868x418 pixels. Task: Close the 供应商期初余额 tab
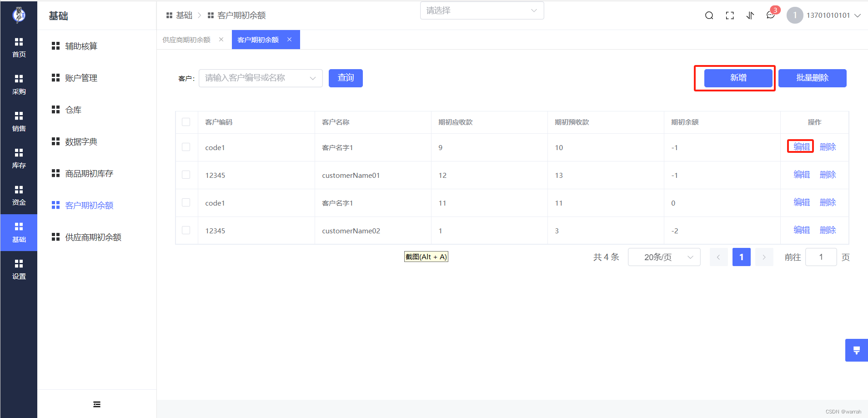(221, 40)
